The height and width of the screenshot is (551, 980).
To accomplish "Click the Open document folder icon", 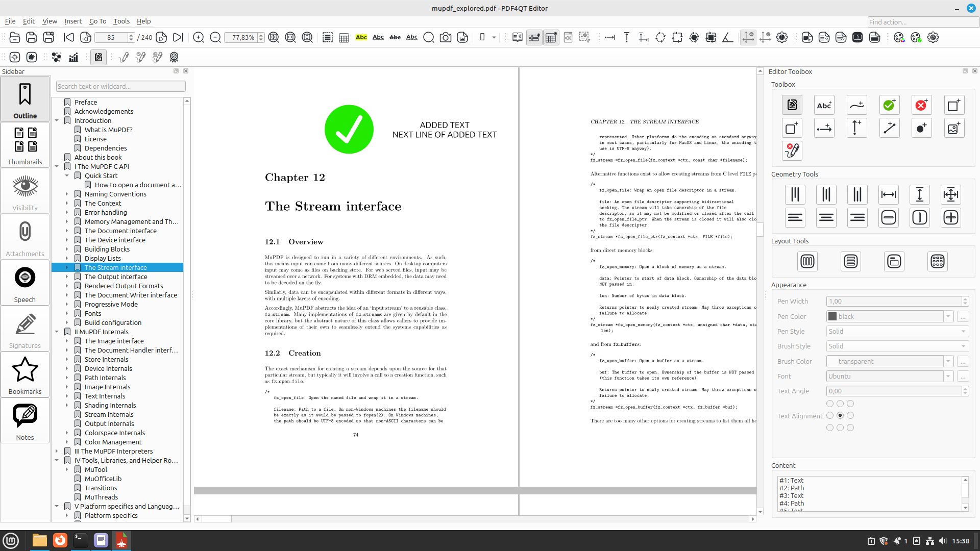I will pos(15,37).
